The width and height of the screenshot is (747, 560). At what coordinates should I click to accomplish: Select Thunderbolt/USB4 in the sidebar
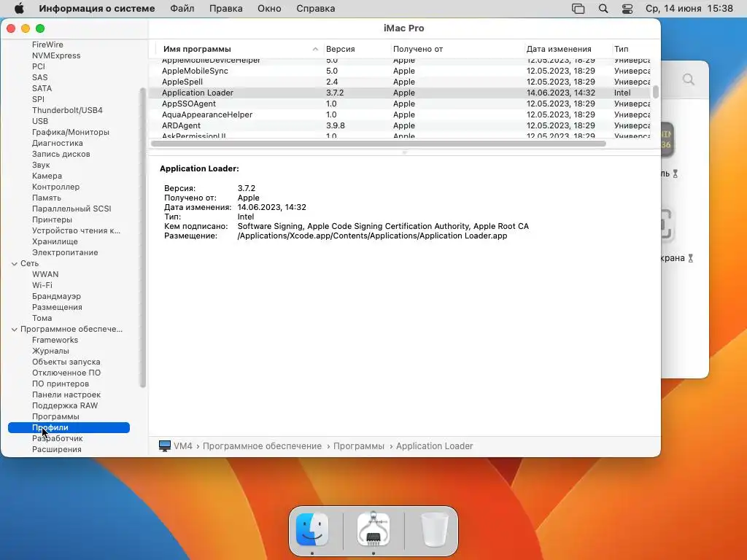tap(67, 110)
